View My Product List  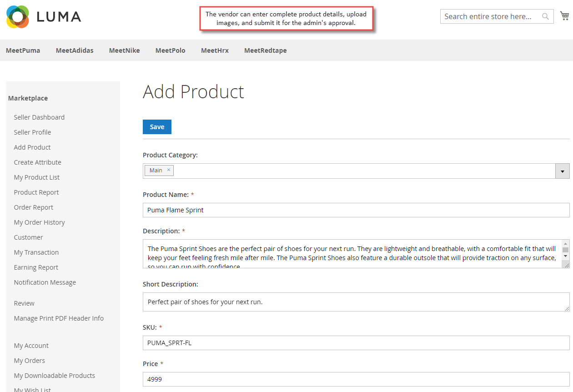coord(37,177)
